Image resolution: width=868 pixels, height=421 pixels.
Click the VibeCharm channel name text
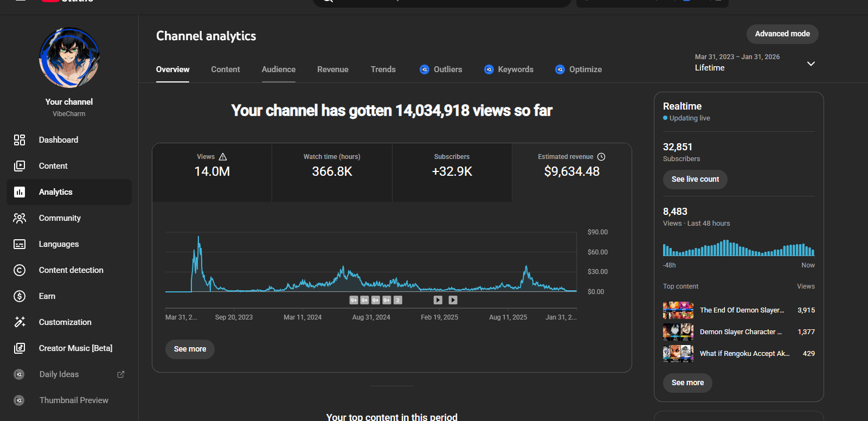coord(69,114)
